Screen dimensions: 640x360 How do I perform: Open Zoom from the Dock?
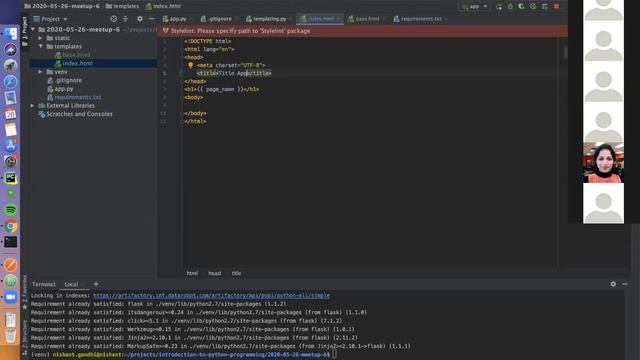pos(11,297)
